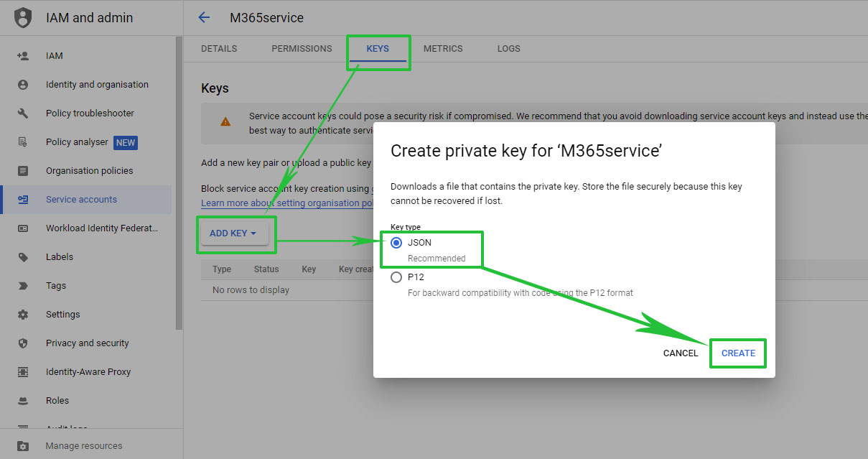Switch to the PERMISSIONS tab
The image size is (868, 459).
[302, 49]
